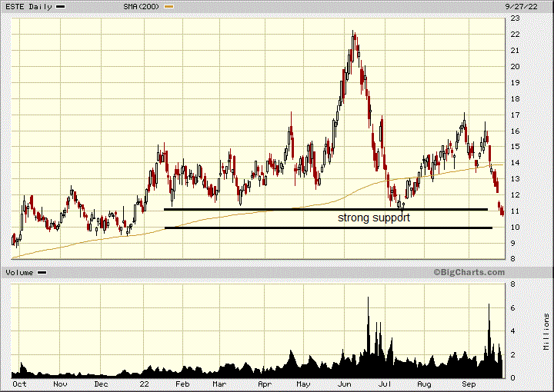The height and width of the screenshot is (392, 554).
Task: Click the price axis value 16
Action: (515, 131)
